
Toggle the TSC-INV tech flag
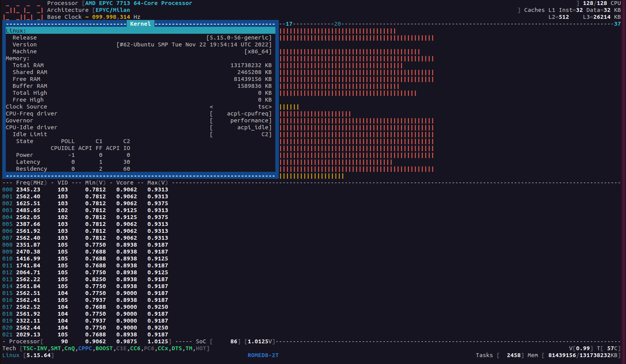pos(35,348)
